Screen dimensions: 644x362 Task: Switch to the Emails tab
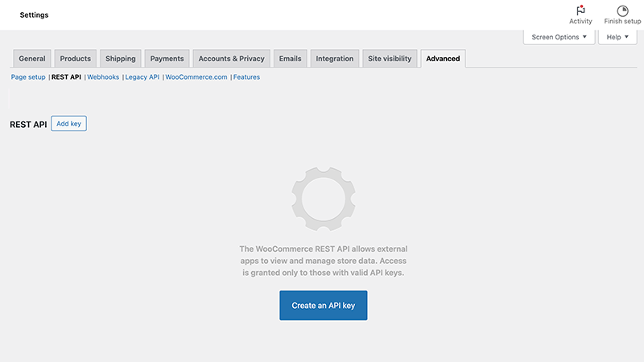(x=290, y=59)
